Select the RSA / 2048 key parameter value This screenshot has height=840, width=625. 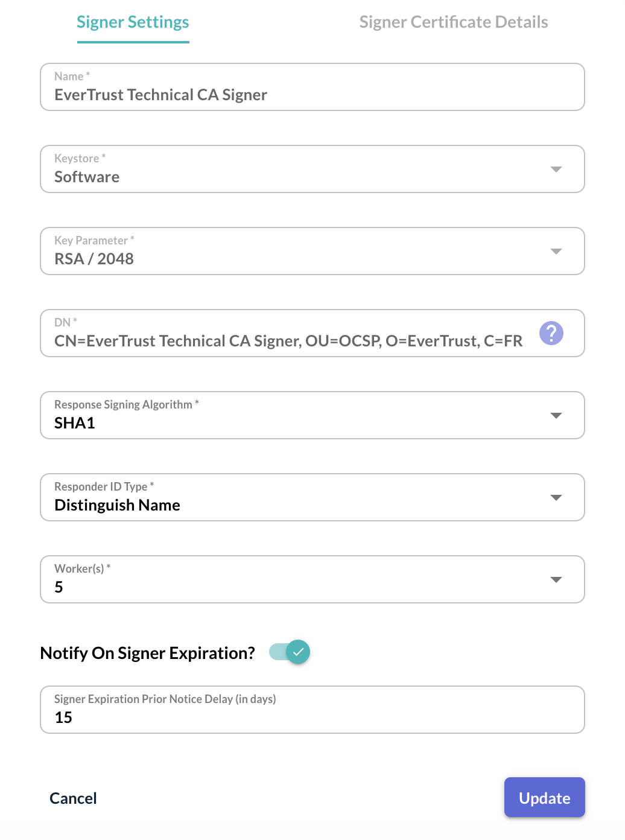click(x=94, y=259)
